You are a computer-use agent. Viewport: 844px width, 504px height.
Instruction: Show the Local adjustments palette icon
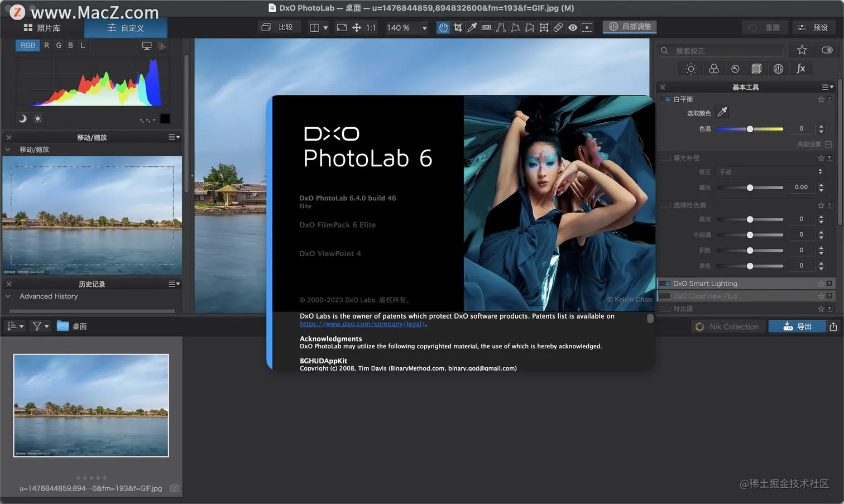click(x=779, y=69)
